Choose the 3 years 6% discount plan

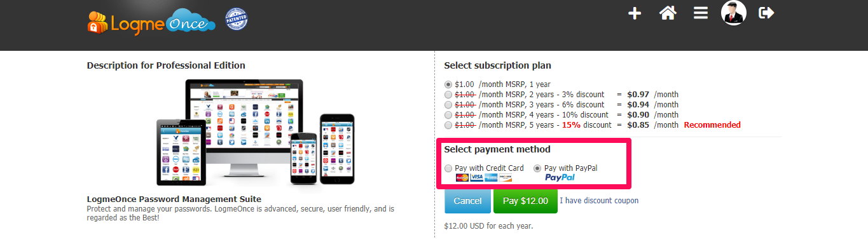click(x=448, y=105)
